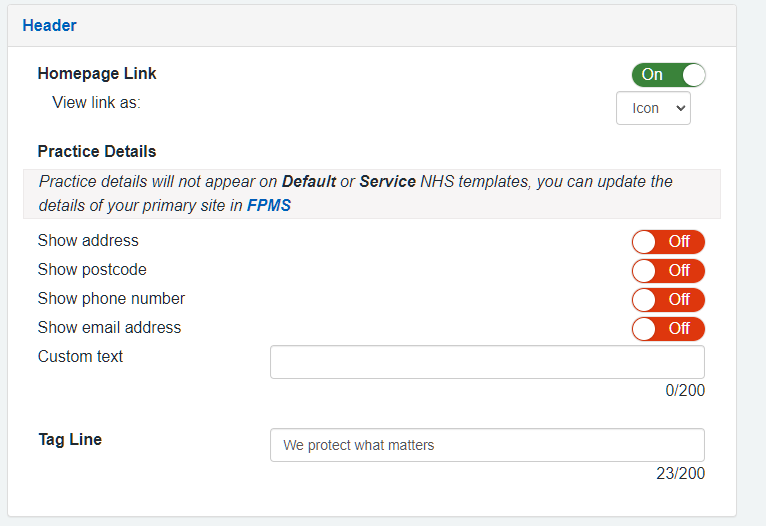Select the 'Practice Details' heading
766x526 pixels.
coord(97,152)
